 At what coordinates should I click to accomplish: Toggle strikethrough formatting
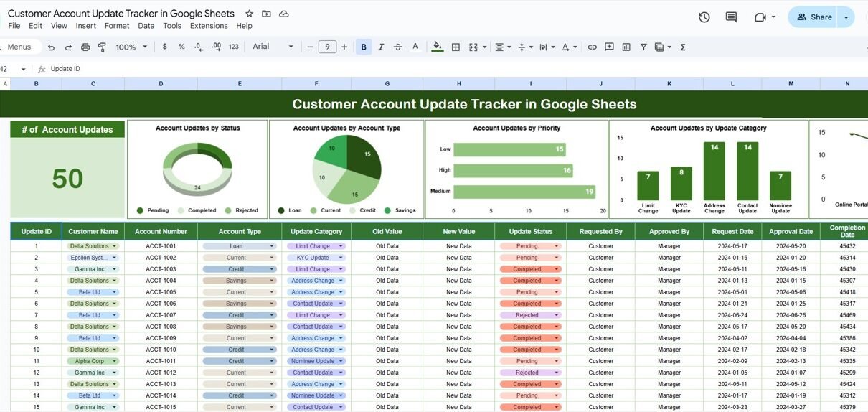pyautogui.click(x=398, y=47)
